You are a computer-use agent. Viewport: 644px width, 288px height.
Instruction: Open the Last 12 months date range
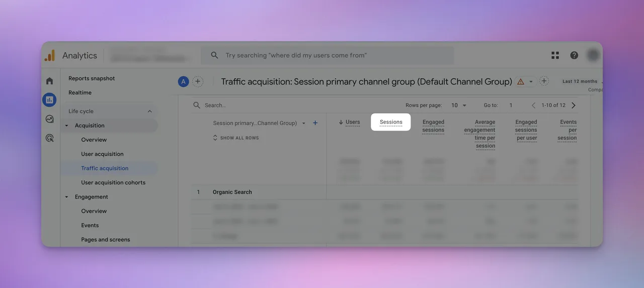click(x=580, y=81)
